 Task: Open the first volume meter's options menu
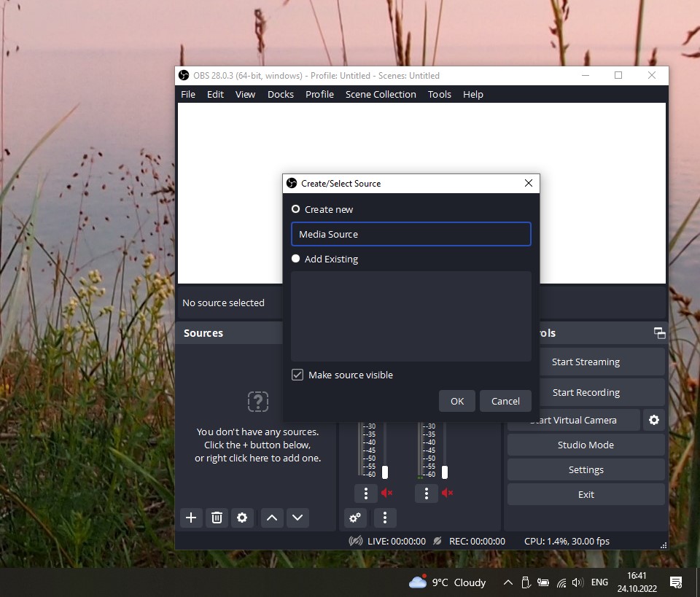click(x=365, y=493)
